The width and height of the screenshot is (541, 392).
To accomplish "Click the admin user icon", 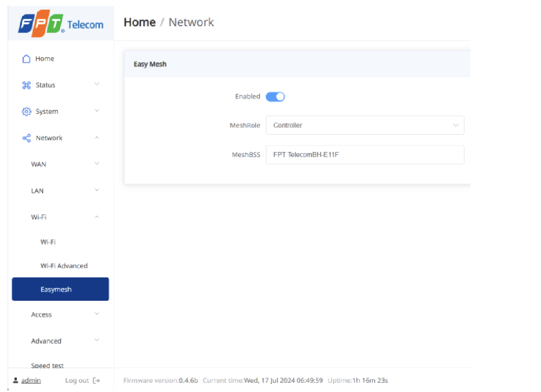I will 16,380.
